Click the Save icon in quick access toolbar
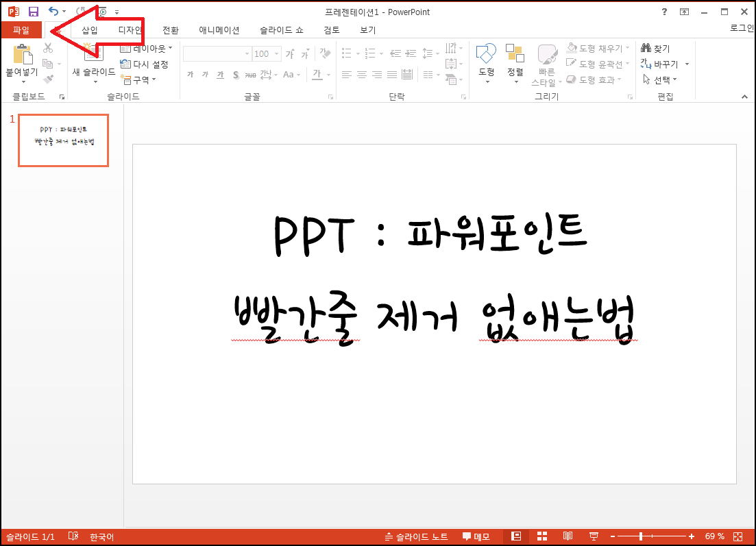Image resolution: width=756 pixels, height=546 pixels. pos(34,12)
